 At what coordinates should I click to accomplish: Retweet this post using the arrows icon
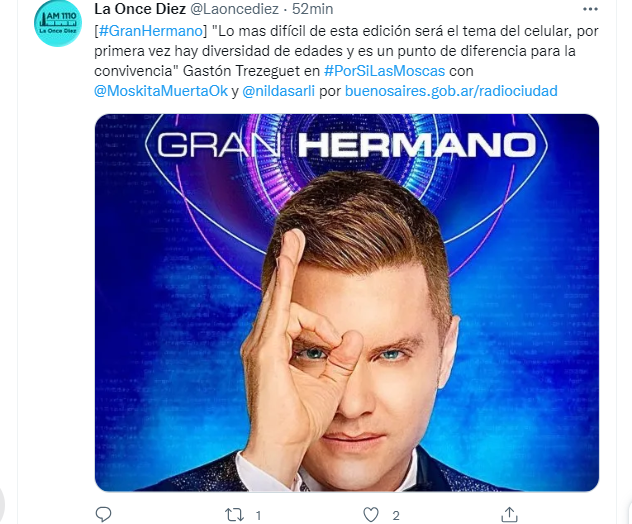pyautogui.click(x=234, y=515)
